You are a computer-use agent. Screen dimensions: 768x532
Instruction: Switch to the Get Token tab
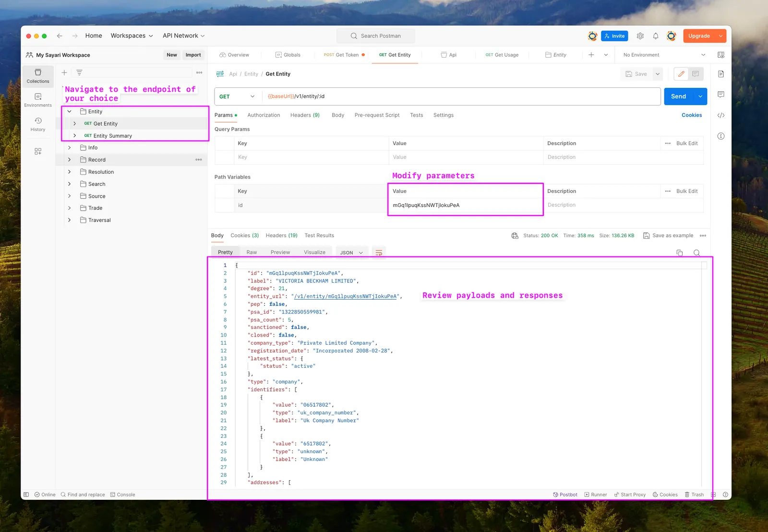point(344,55)
